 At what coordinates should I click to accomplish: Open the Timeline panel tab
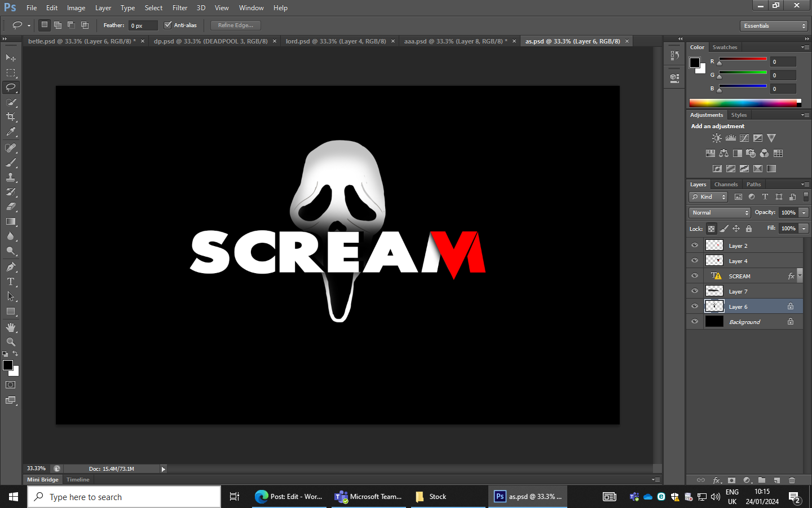(x=78, y=480)
